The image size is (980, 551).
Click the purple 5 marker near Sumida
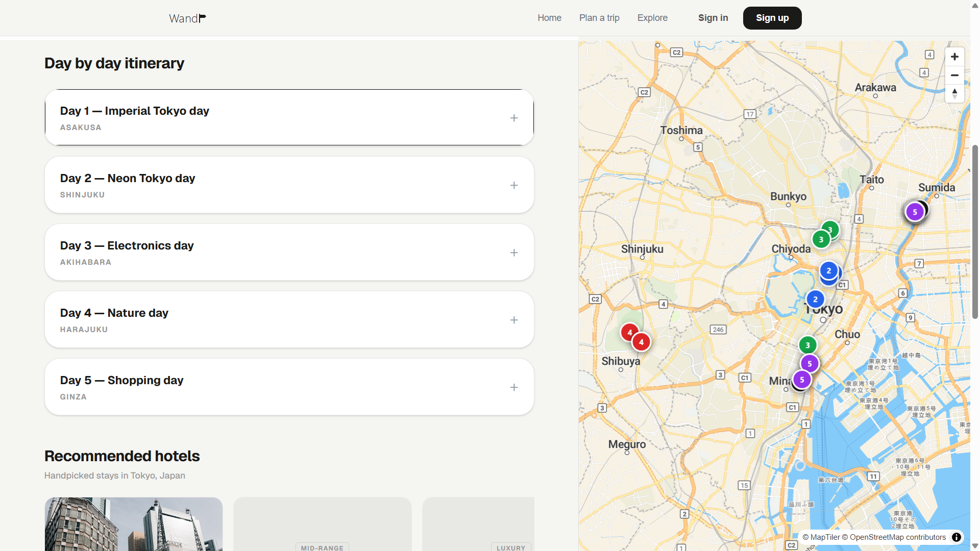coord(915,212)
